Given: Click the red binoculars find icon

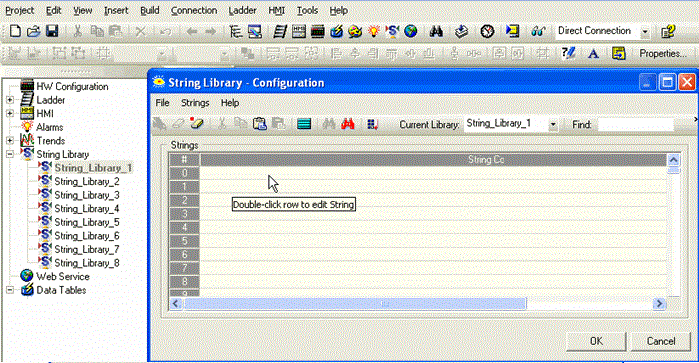Looking at the screenshot, I should coord(348,124).
